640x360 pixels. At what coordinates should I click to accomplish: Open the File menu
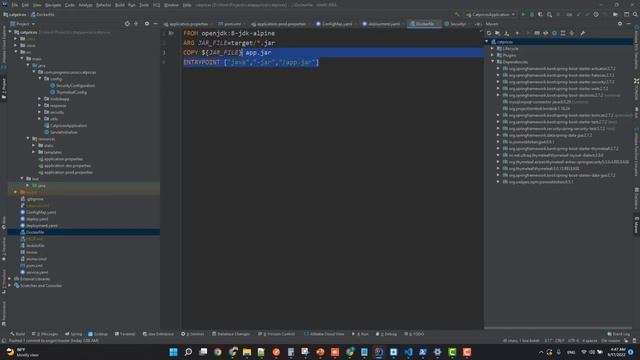pos(14,5)
